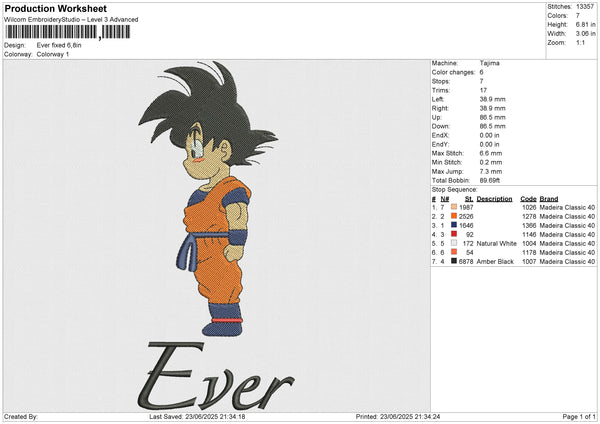Click thread code 1178
600x424 pixels.
click(x=529, y=253)
